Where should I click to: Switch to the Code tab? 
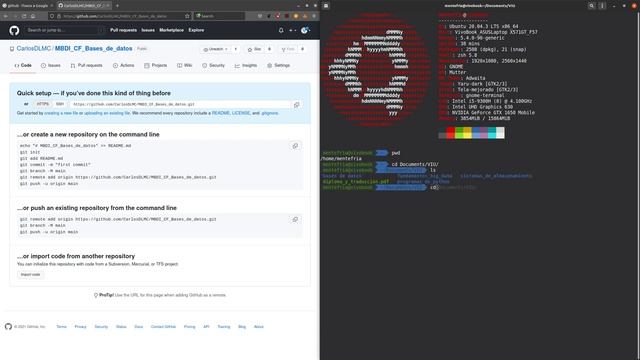coord(23,65)
